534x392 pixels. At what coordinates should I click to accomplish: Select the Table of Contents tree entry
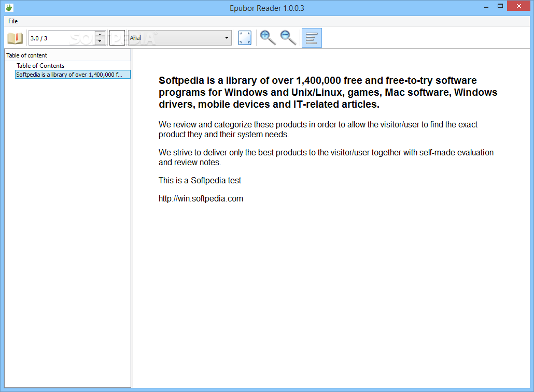[x=40, y=66]
